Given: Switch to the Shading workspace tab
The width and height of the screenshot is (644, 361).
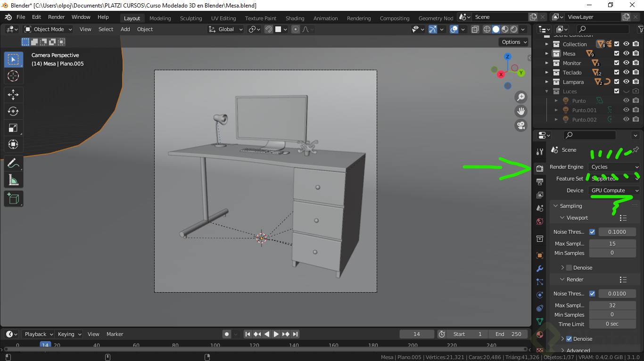Looking at the screenshot, I should tap(295, 18).
